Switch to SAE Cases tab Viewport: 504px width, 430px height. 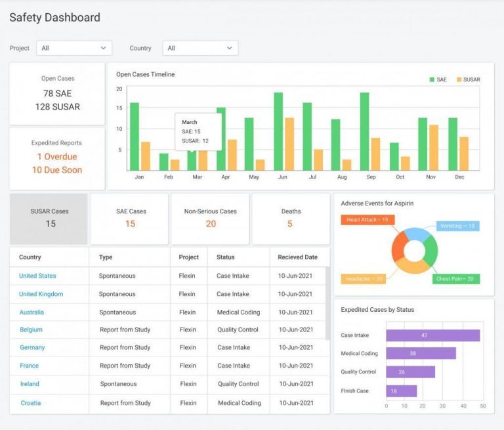[x=130, y=219]
